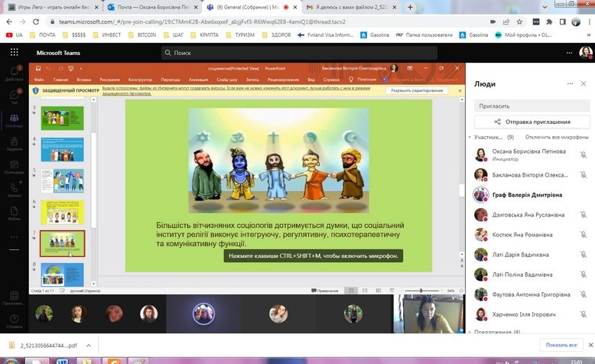Open the Teams app launcher grid

point(14,52)
